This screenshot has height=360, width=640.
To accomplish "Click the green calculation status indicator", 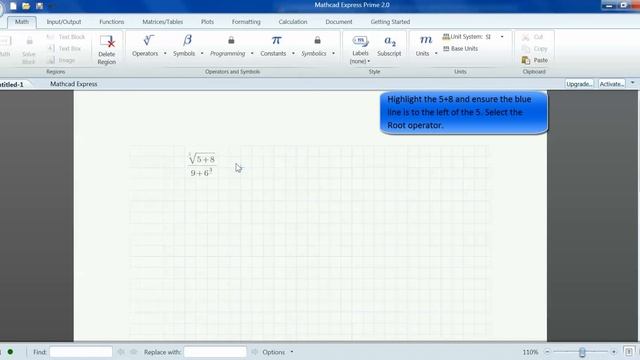I will tap(10, 351).
